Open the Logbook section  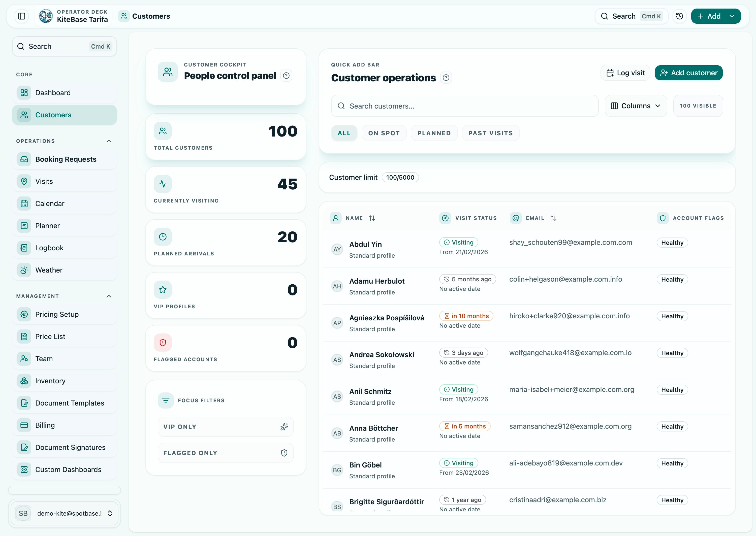click(50, 248)
